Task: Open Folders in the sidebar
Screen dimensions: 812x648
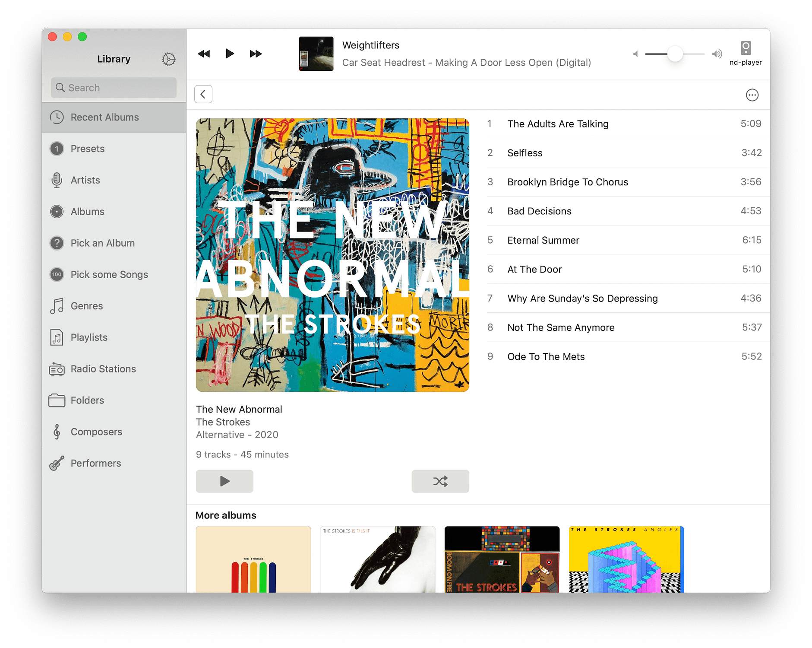Action: (x=114, y=401)
